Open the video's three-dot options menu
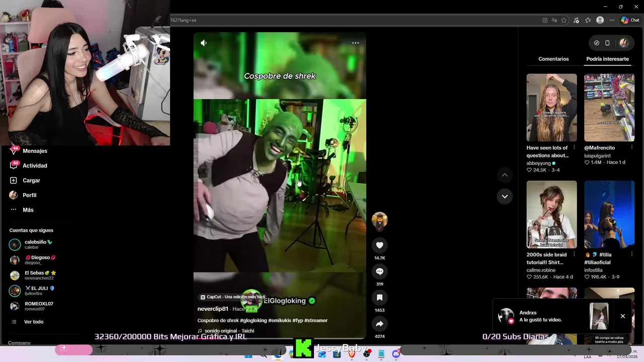The width and height of the screenshot is (644, 362). [355, 43]
